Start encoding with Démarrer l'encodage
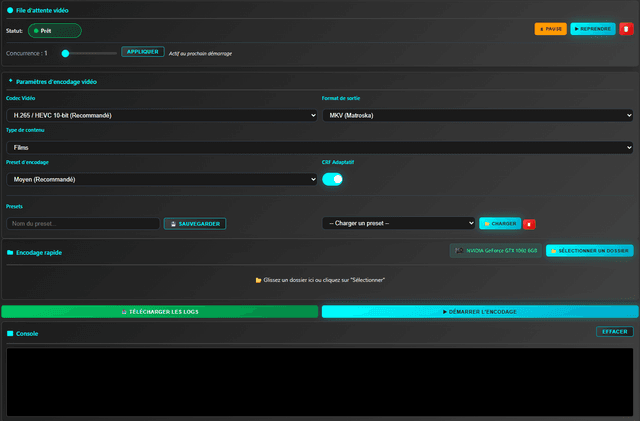 480,312
